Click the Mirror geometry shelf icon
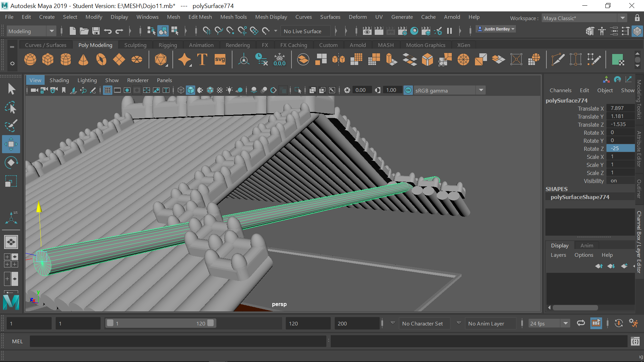The image size is (644, 362). pyautogui.click(x=338, y=60)
